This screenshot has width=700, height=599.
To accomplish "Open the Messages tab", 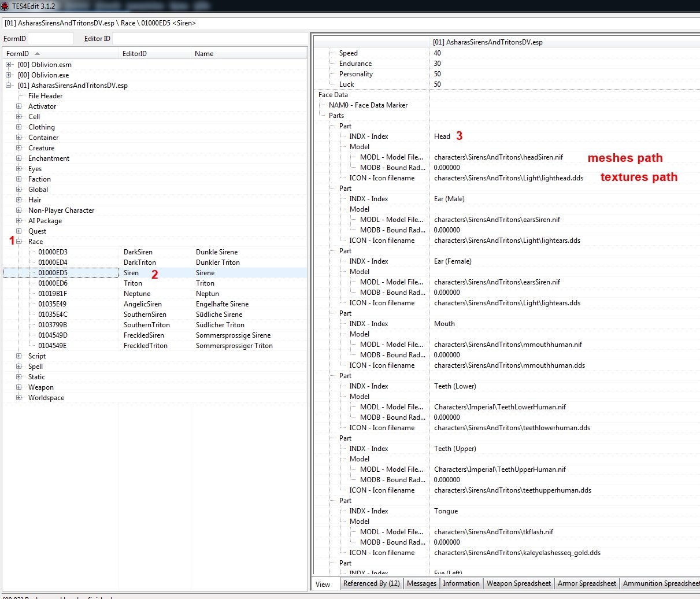I will pyautogui.click(x=422, y=583).
